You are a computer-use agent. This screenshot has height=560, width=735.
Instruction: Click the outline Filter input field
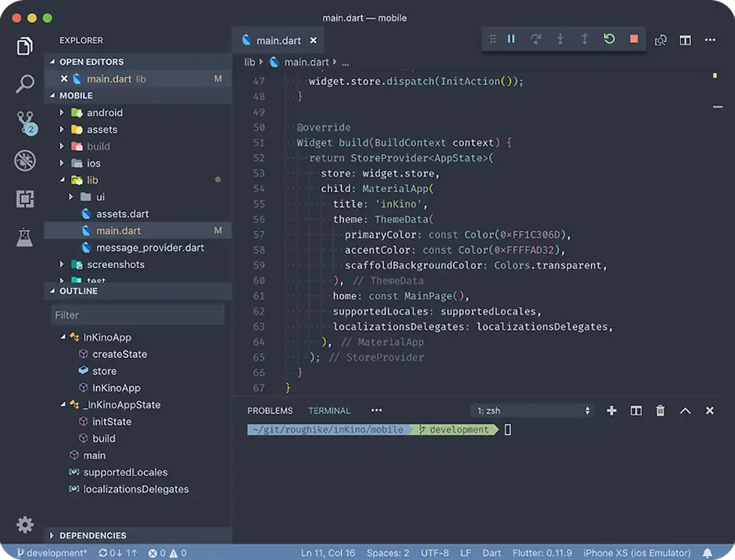[x=138, y=315]
